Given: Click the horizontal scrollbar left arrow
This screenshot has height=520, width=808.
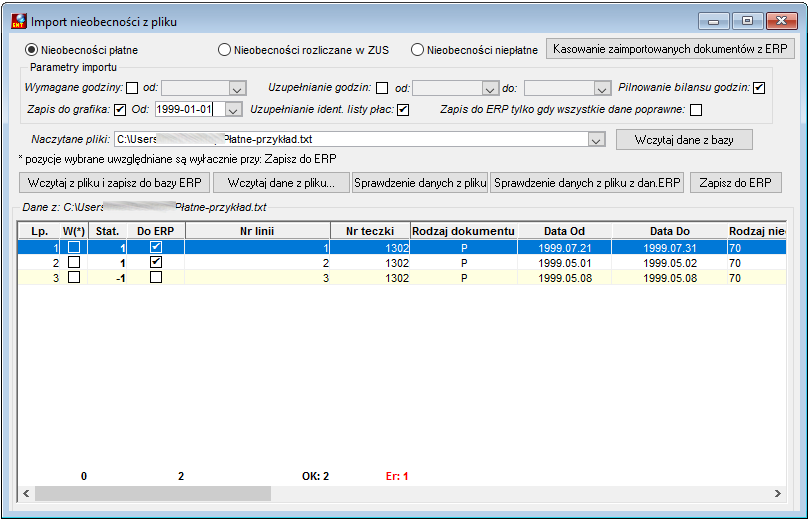Looking at the screenshot, I should [x=26, y=494].
